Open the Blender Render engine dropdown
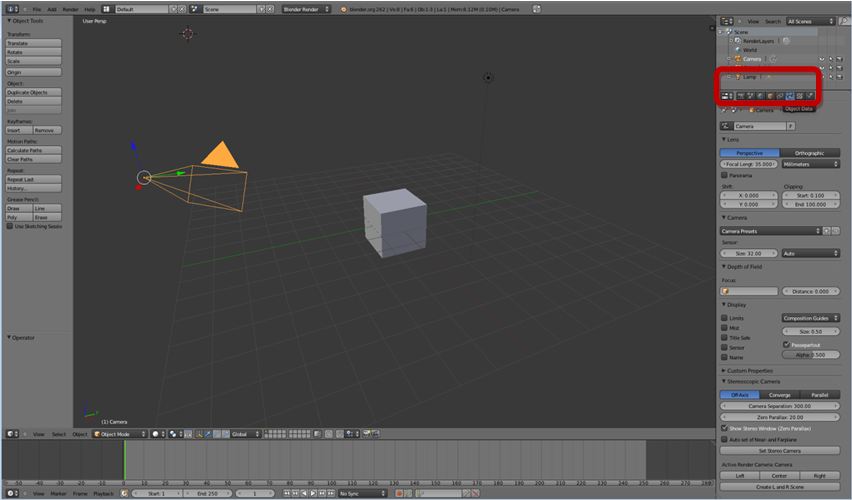Screen dimensions: 852x500 306,9
